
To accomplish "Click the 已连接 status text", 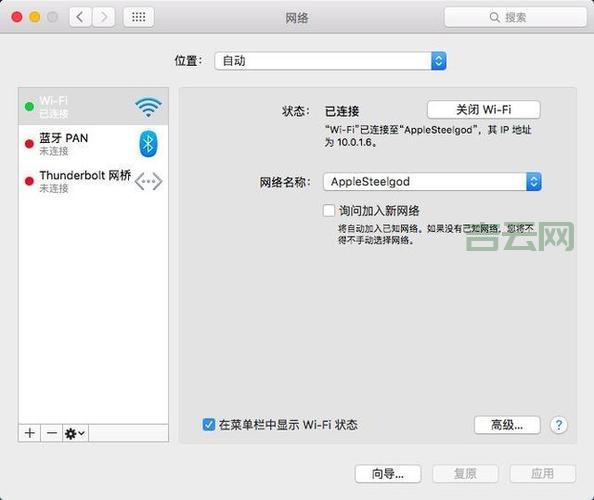I will pyautogui.click(x=342, y=111).
